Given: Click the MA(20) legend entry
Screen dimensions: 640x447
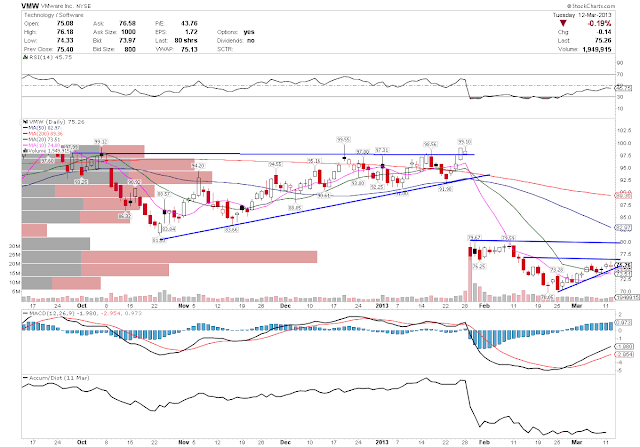Looking at the screenshot, I should point(42,139).
